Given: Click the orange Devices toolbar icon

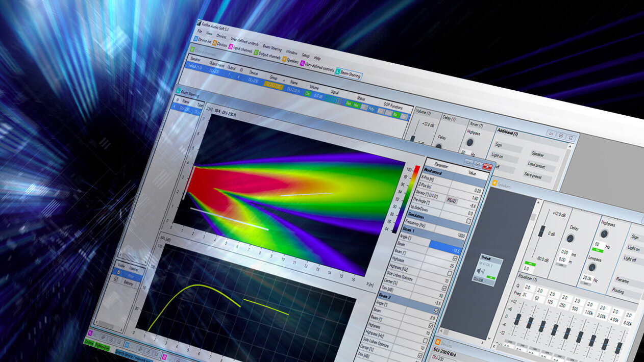Looking at the screenshot, I should click(214, 43).
